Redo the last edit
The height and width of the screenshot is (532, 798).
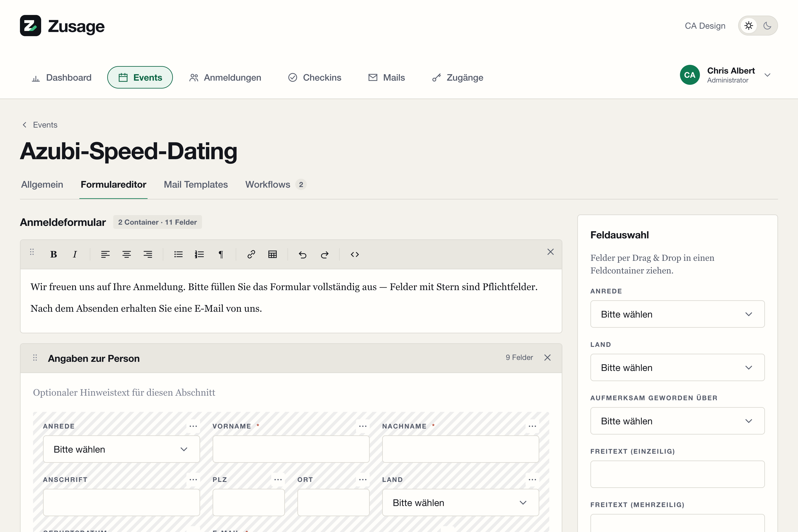[x=324, y=254]
